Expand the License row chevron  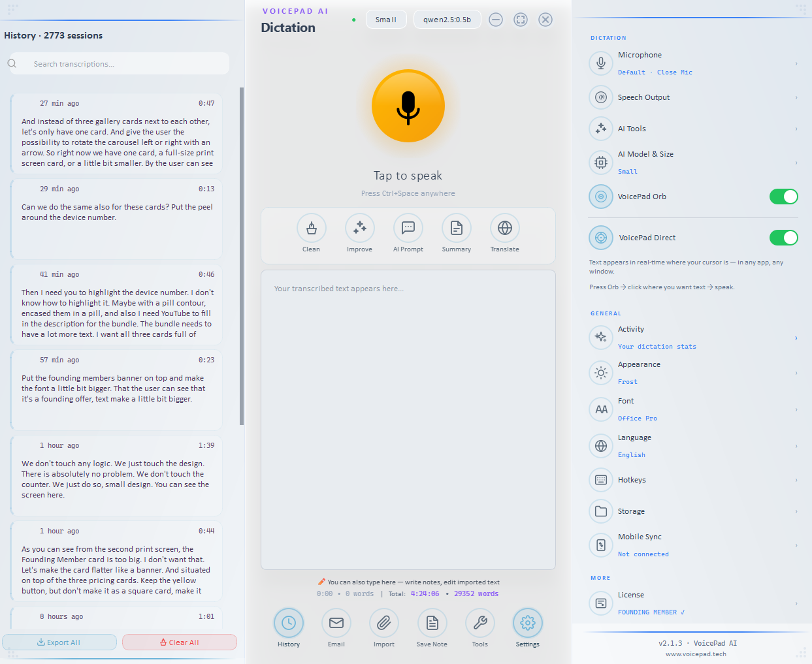coord(796,603)
